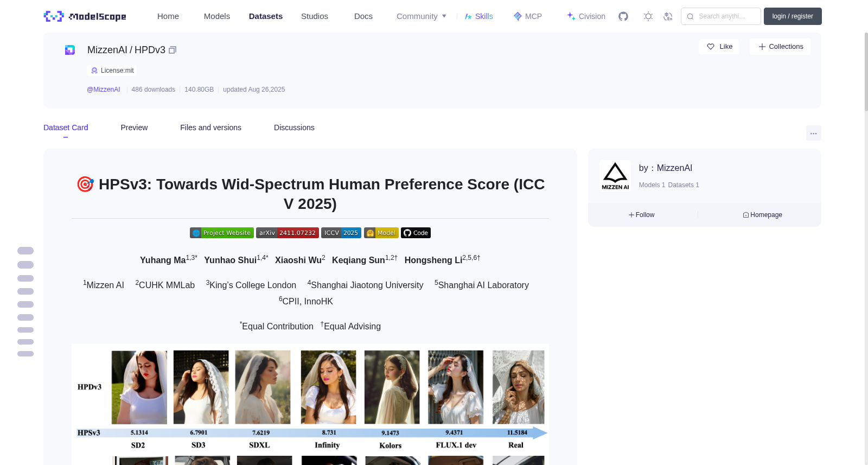Switch language with the translate icon

(x=668, y=16)
